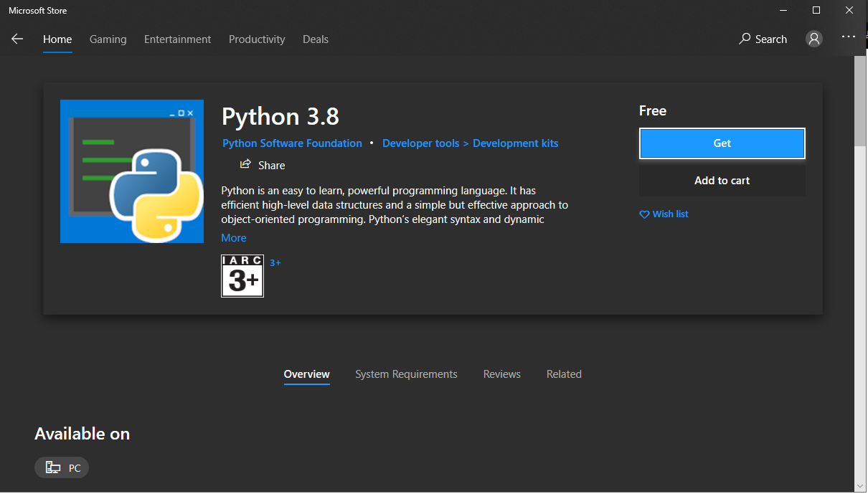Switch to the System Requirements section

click(406, 374)
